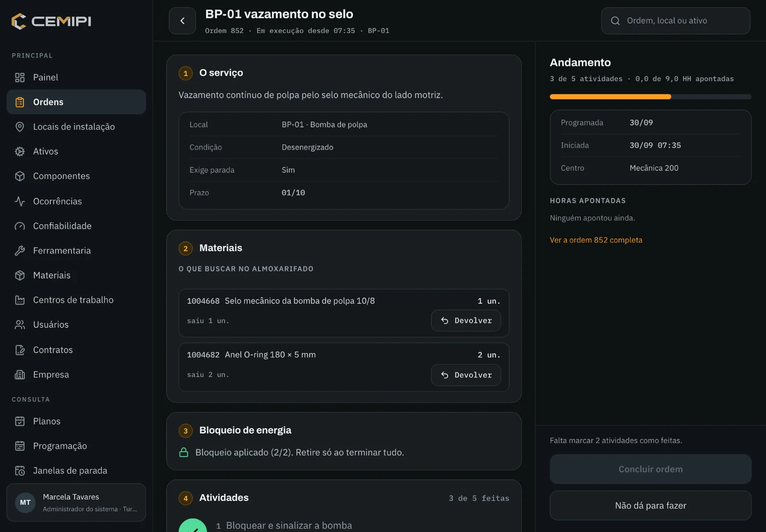Click the return arrow icon for Selo mecânico
Image resolution: width=766 pixels, height=532 pixels.
pos(444,321)
